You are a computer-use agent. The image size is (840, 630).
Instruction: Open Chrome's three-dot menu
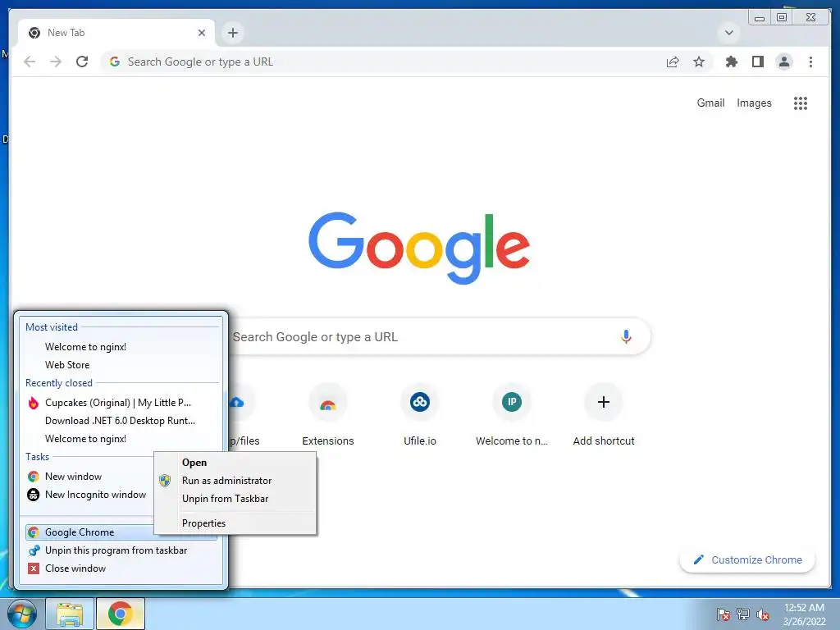tap(810, 62)
